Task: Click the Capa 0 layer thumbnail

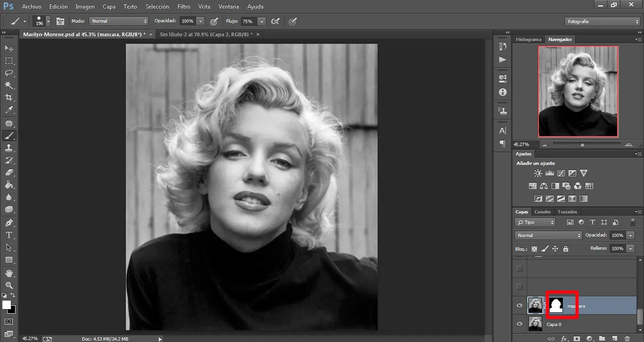Action: tap(535, 324)
